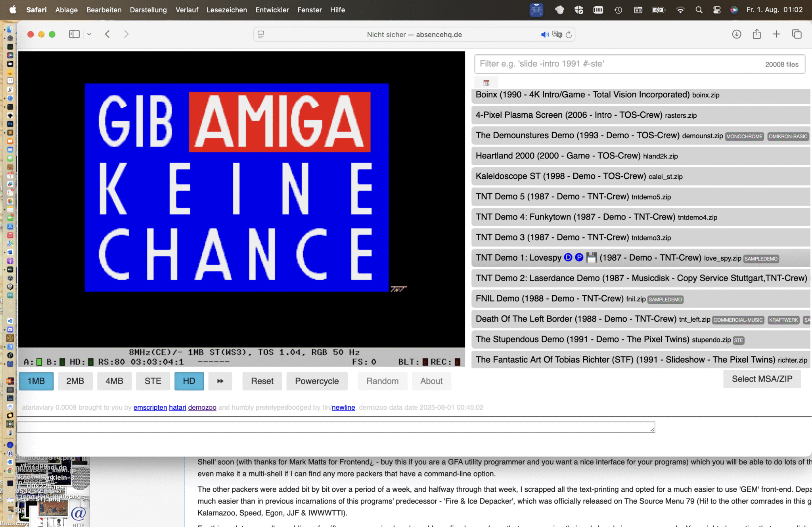Open the Verlauf menu
This screenshot has width=812, height=527.
[187, 10]
